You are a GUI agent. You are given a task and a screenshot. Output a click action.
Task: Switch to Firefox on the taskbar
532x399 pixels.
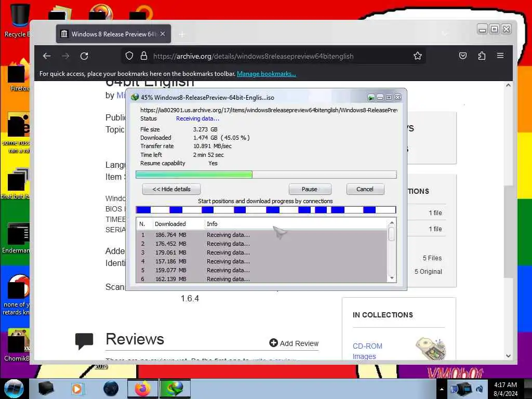(142, 389)
